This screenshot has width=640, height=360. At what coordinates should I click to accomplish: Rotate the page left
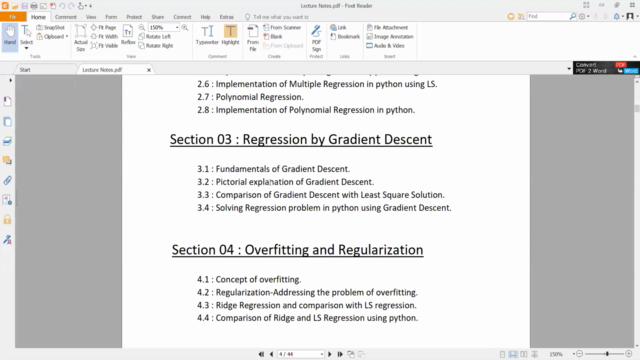point(154,36)
